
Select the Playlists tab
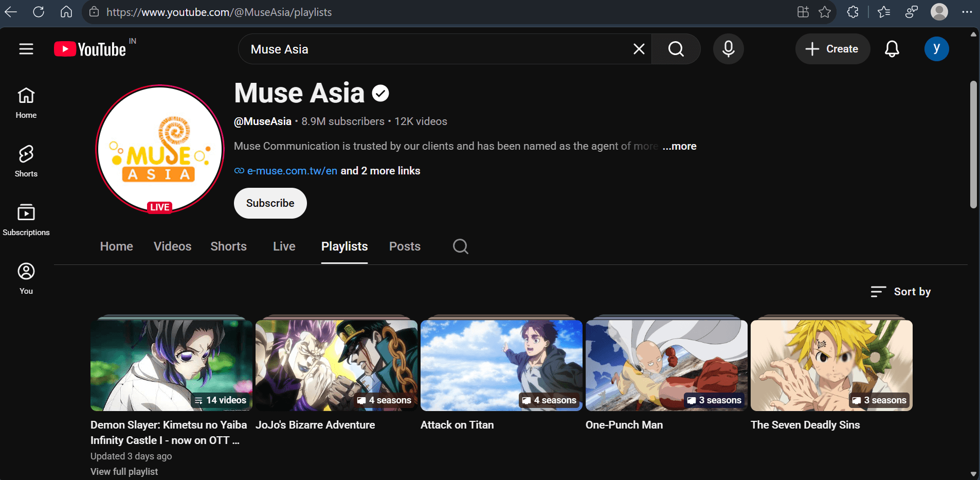pos(344,246)
